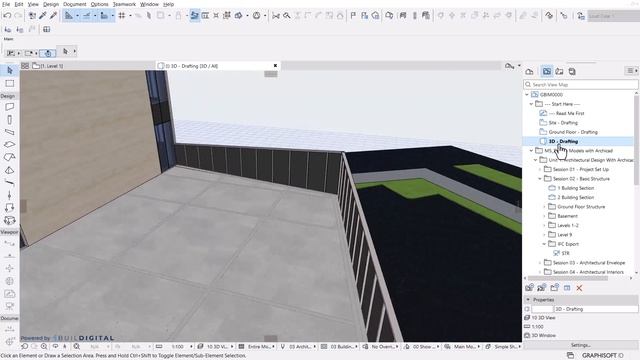The height and width of the screenshot is (360, 640).
Task: Open the File menu
Action: click(x=6, y=4)
